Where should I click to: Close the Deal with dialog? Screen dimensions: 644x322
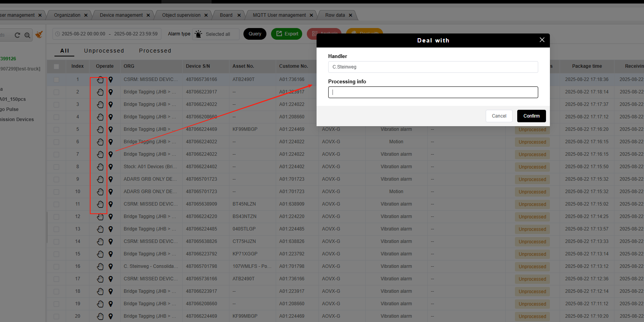[x=542, y=40]
